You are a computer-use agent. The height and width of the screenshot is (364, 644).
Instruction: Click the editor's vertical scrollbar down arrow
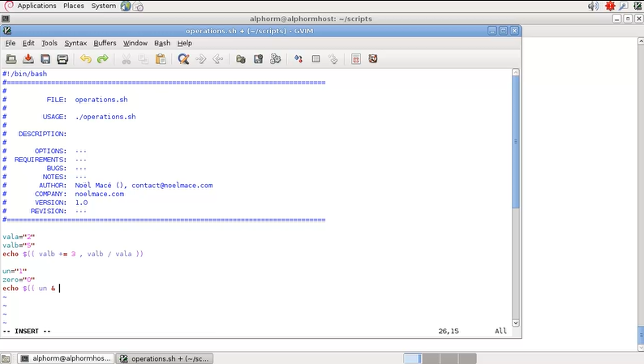point(515,319)
